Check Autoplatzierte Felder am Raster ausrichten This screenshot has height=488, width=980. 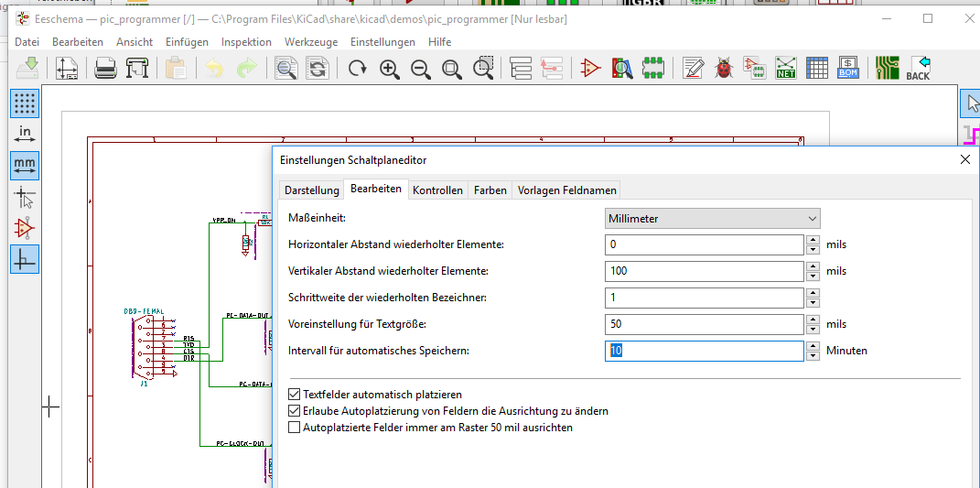point(294,428)
